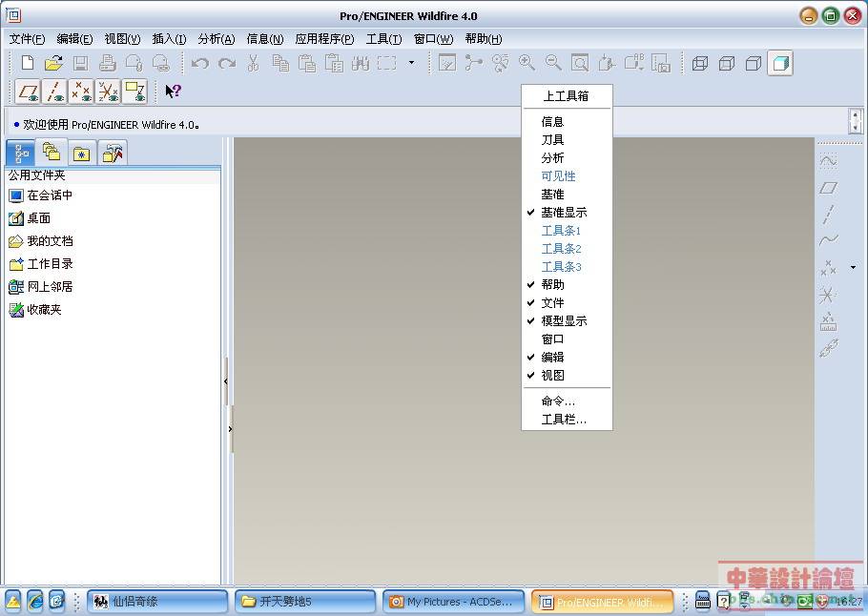This screenshot has width=868, height=616.
Task: Select 网上邻居 folder item
Action: tap(40, 287)
